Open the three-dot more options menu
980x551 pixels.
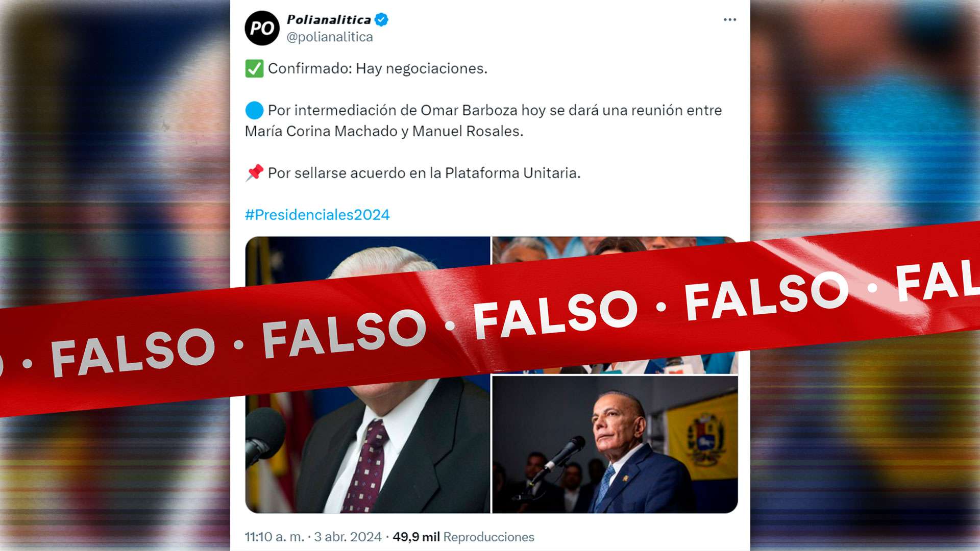pos(730,19)
